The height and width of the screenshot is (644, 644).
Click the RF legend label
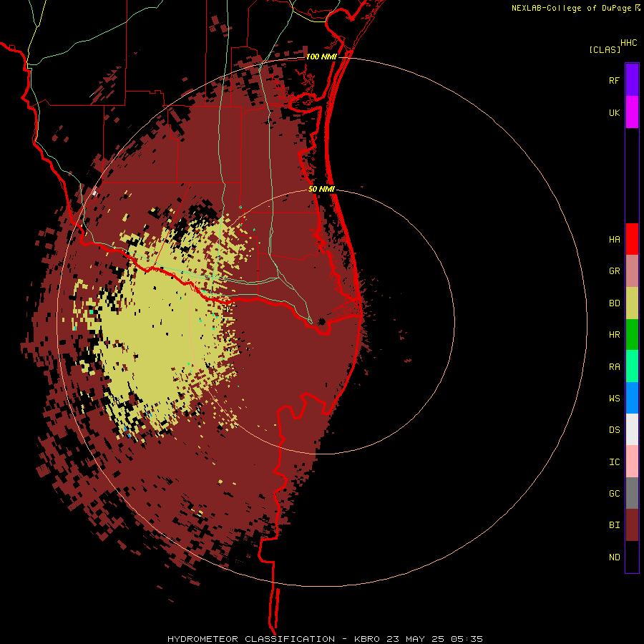[614, 80]
